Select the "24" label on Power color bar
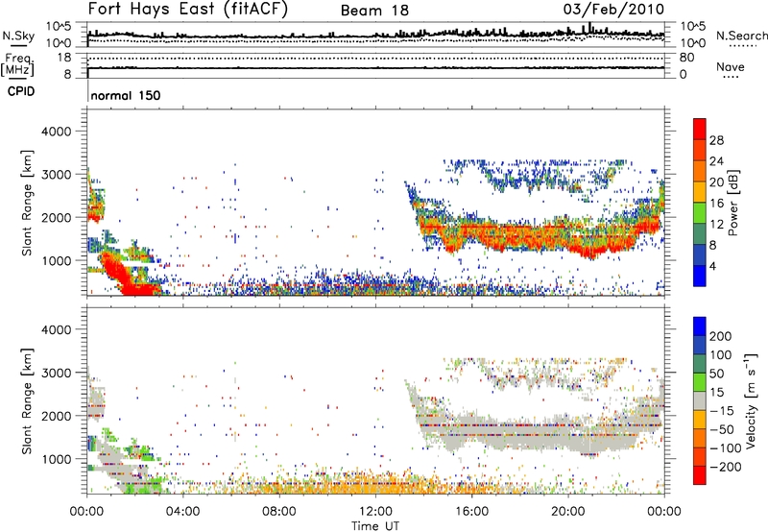 (x=716, y=161)
